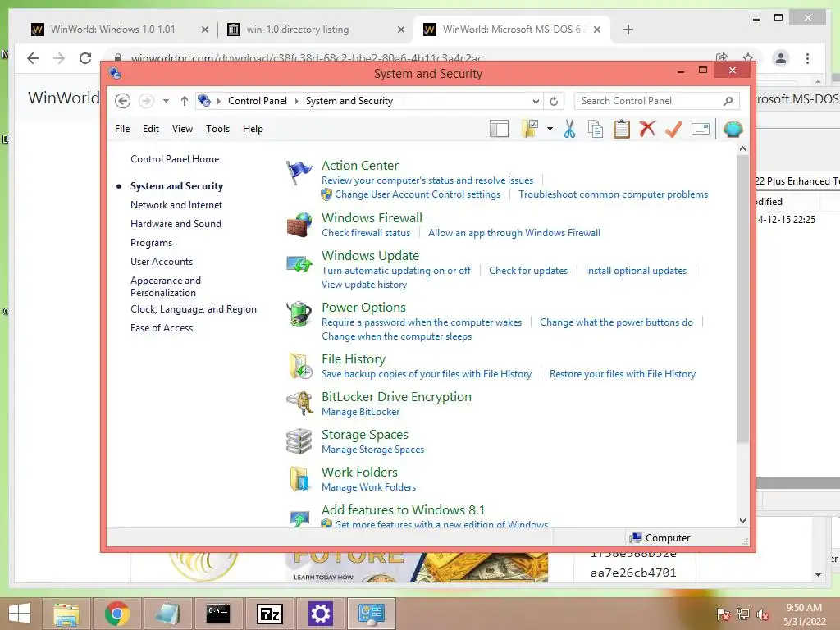
Task: Open Chrome from the taskbar
Action: pos(117,614)
